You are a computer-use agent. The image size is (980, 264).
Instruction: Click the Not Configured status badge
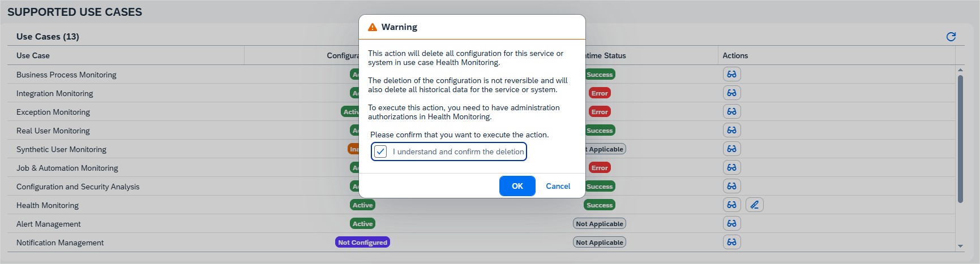tap(362, 243)
